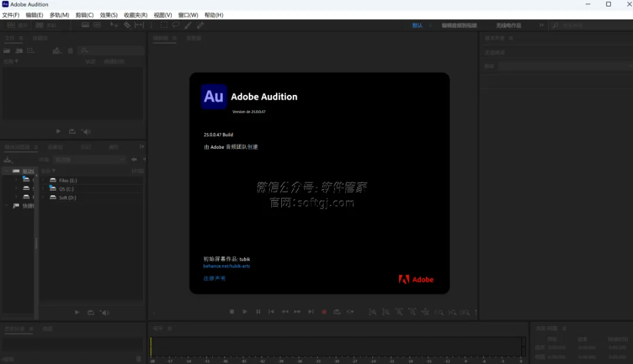The width and height of the screenshot is (633, 364).
Task: Show more workspaces overflow chevron
Action: tap(542, 25)
